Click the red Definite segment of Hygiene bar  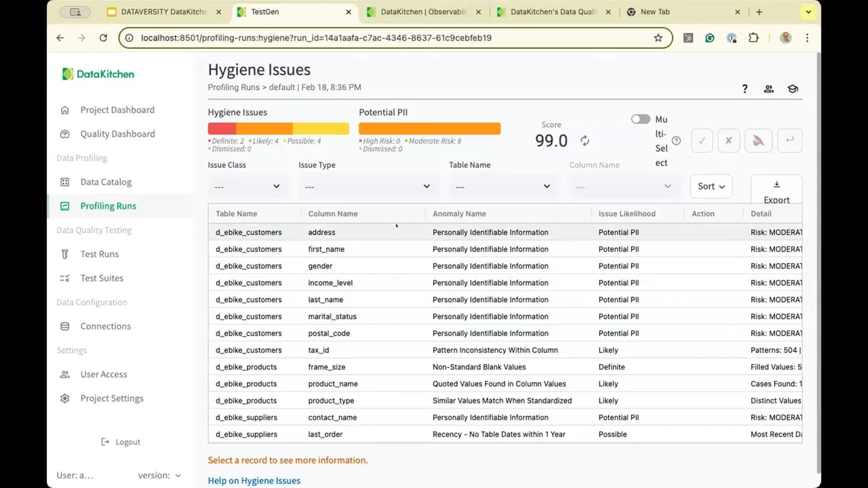pos(222,128)
